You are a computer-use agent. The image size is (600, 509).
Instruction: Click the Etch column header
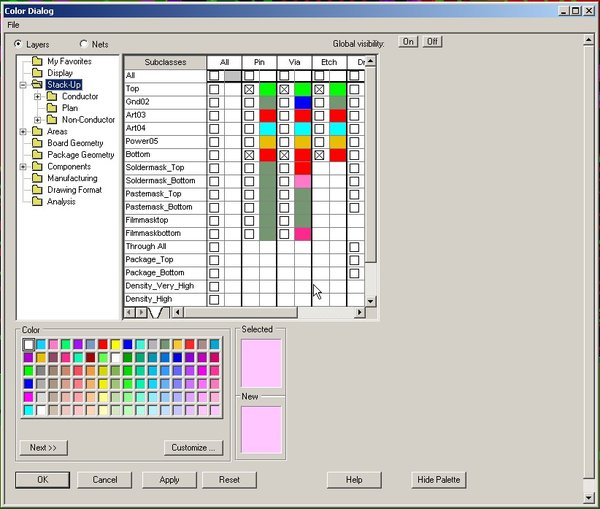(329, 62)
